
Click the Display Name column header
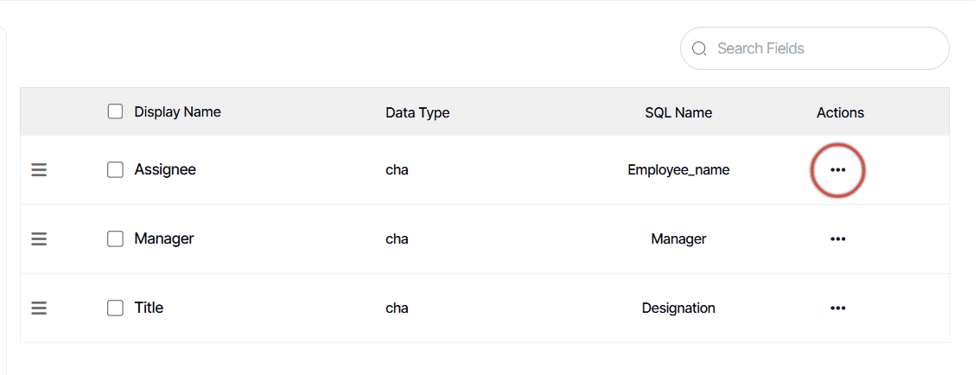click(x=177, y=111)
